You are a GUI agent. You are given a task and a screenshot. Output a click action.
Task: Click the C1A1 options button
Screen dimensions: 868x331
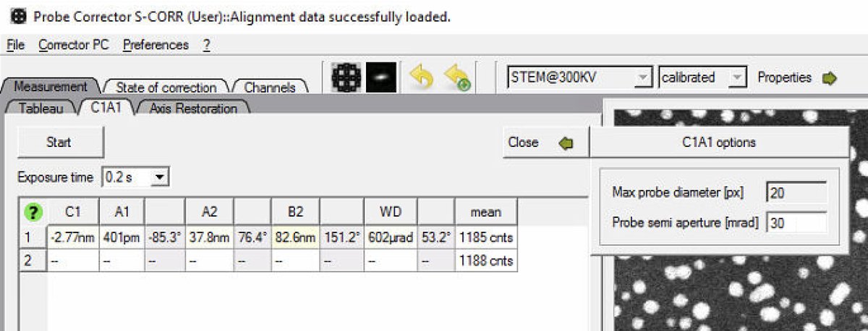click(718, 143)
